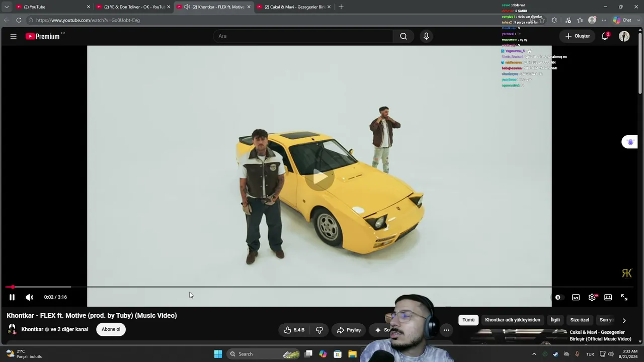Like the video
The width and height of the screenshot is (644, 362).
pyautogui.click(x=294, y=330)
